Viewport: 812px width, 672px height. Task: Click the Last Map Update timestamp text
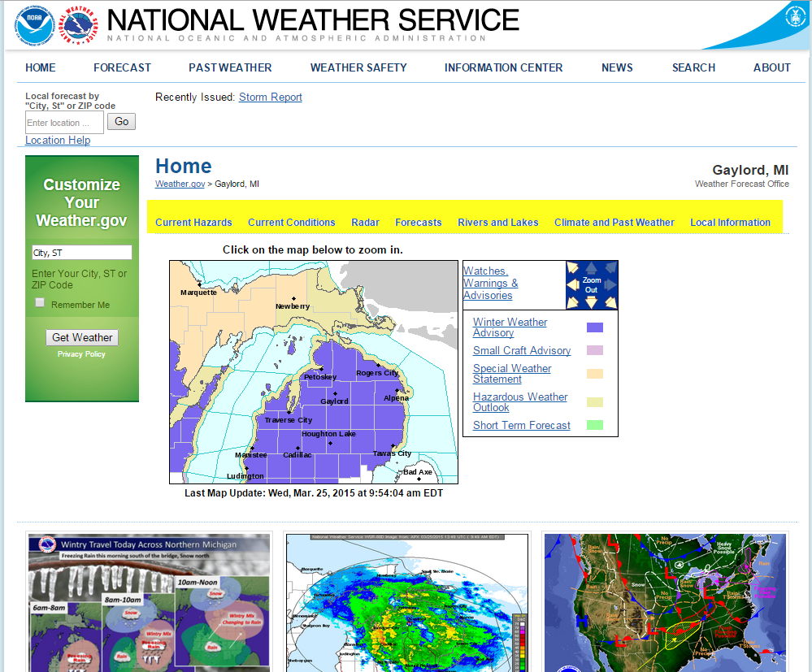coord(314,493)
